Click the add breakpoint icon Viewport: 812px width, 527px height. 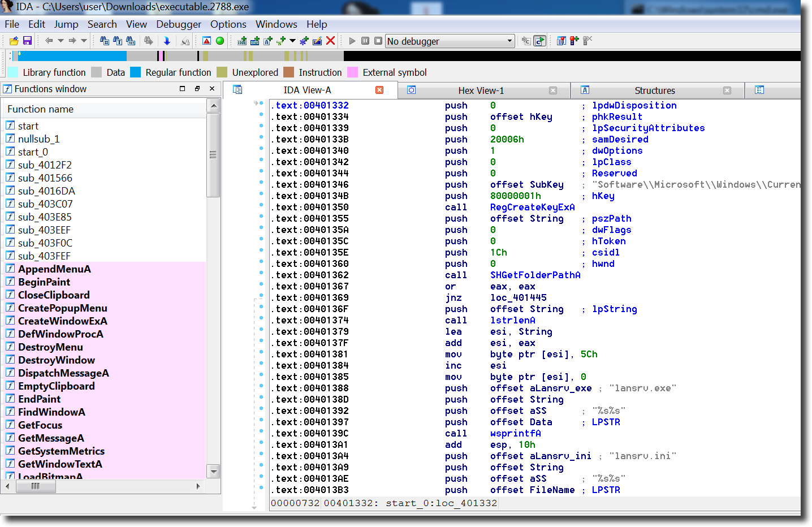pyautogui.click(x=575, y=41)
